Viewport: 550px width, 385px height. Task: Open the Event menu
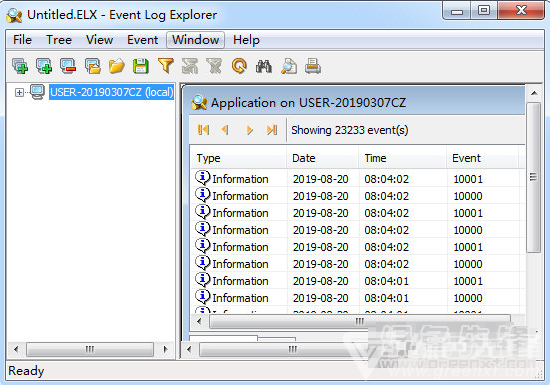click(142, 40)
